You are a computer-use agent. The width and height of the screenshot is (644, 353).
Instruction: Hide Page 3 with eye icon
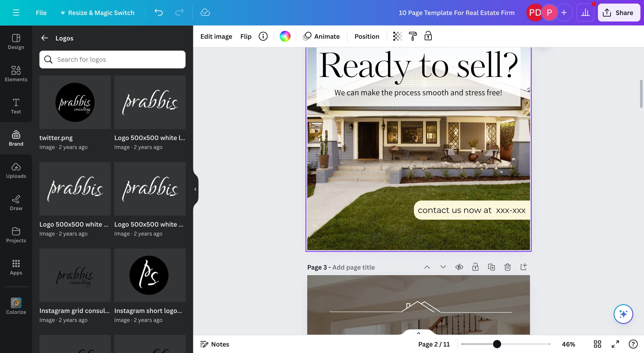click(x=459, y=267)
